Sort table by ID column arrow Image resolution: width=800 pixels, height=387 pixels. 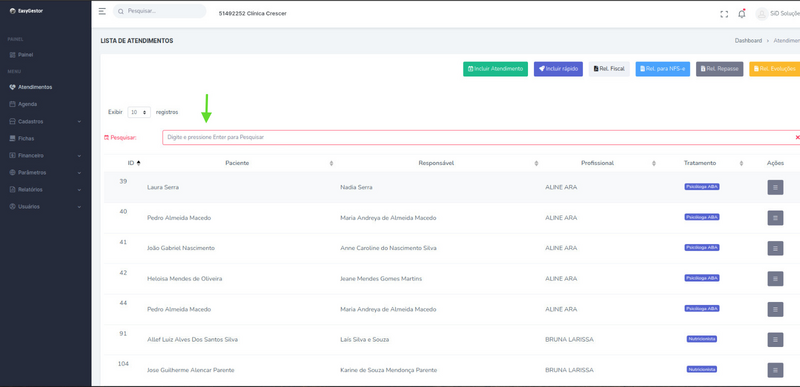pyautogui.click(x=138, y=163)
